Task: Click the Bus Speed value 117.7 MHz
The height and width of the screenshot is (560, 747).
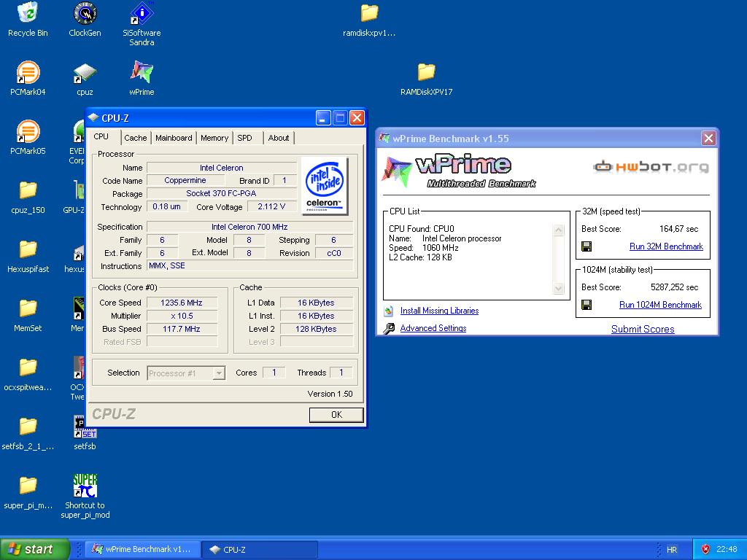Action: pyautogui.click(x=182, y=329)
